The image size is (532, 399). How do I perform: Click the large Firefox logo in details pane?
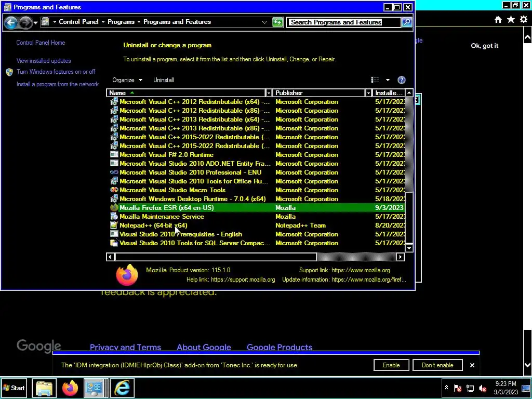[127, 275]
